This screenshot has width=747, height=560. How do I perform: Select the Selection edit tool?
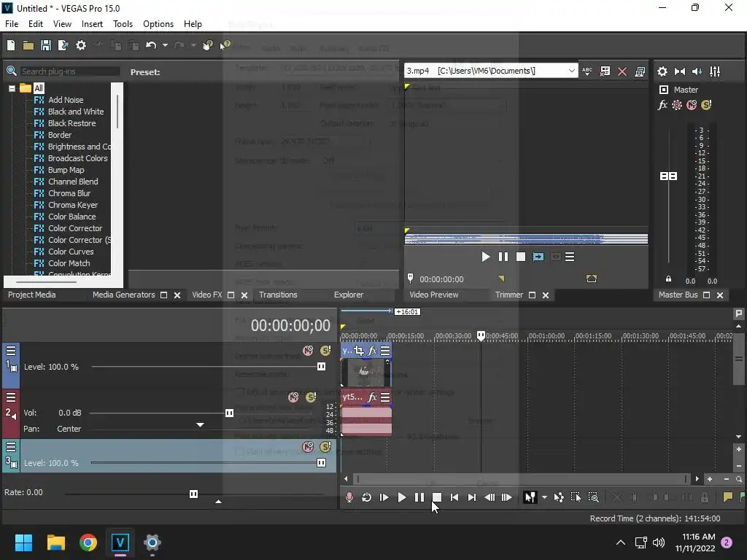point(576,497)
